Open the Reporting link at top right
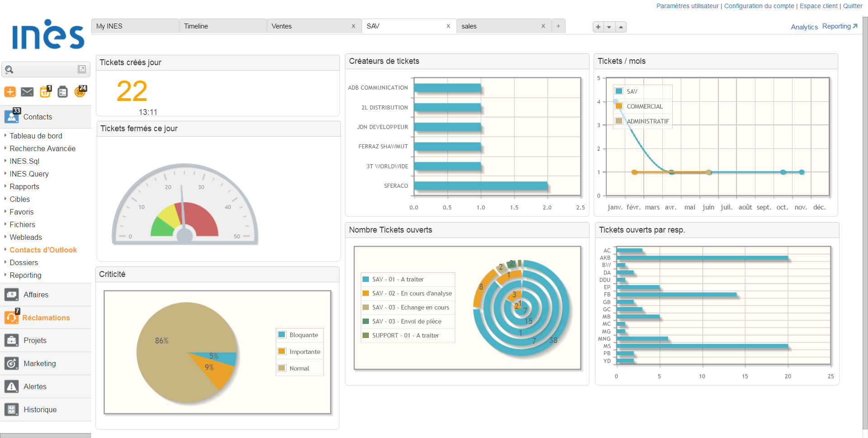The width and height of the screenshot is (868, 438). point(836,26)
